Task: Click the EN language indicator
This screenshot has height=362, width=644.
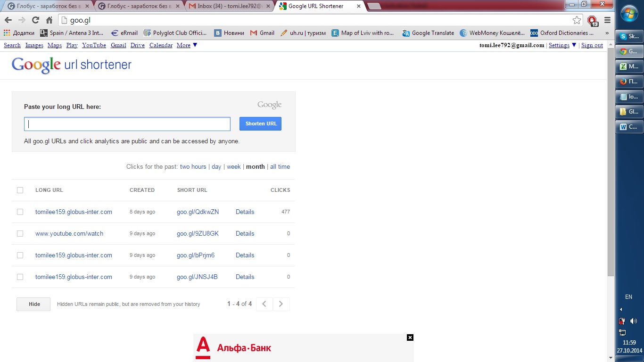Action: 628,297
